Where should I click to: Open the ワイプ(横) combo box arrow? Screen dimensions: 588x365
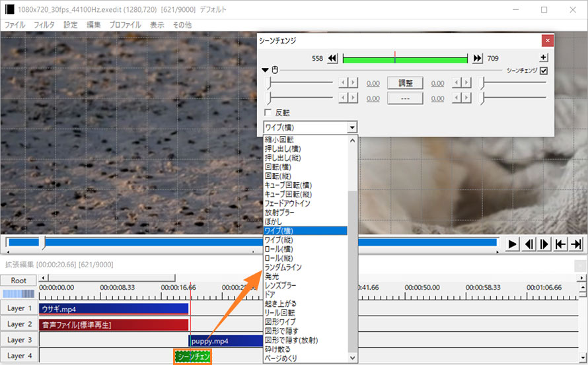pyautogui.click(x=351, y=127)
